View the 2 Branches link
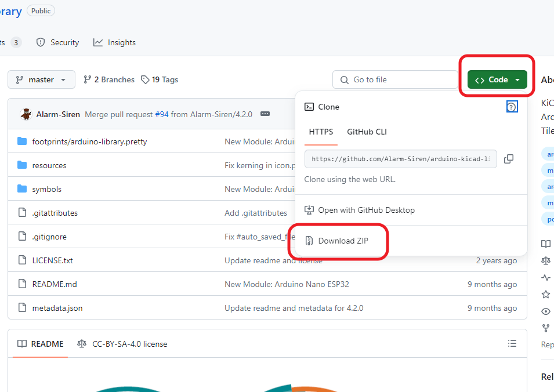Viewport: 554px width, 392px height. click(x=109, y=80)
